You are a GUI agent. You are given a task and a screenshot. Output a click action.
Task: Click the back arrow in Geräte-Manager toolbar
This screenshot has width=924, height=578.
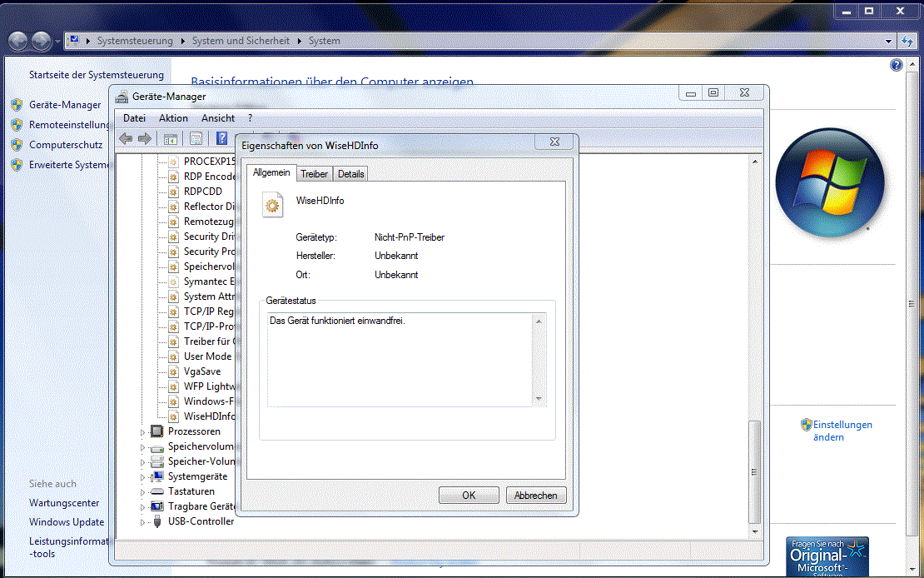(126, 138)
